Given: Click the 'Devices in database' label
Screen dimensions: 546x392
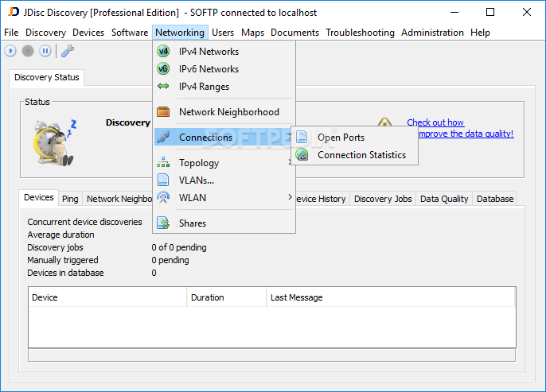Looking at the screenshot, I should pos(65,273).
